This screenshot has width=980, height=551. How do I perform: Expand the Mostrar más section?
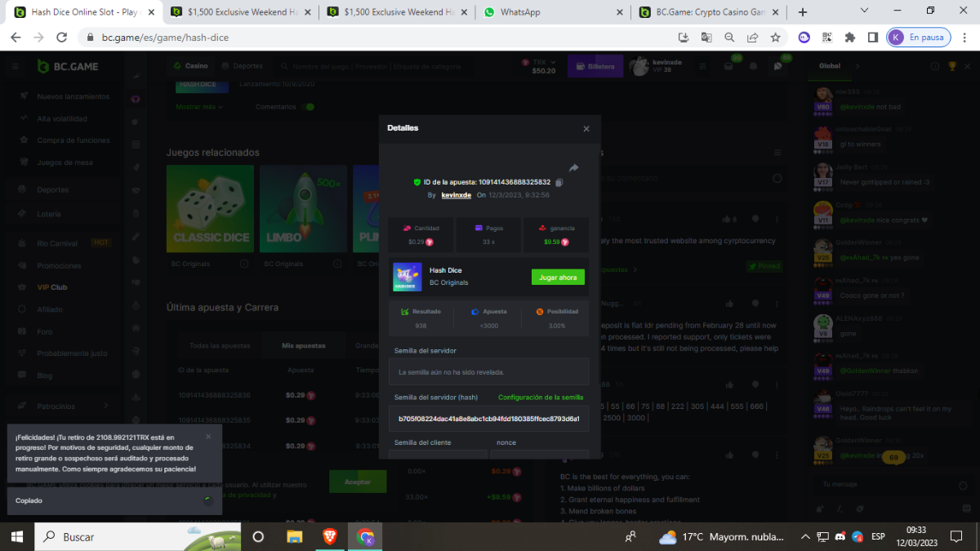click(x=199, y=107)
